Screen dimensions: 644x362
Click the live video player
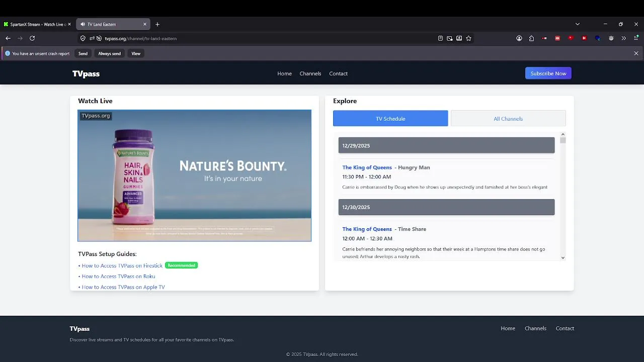point(194,175)
